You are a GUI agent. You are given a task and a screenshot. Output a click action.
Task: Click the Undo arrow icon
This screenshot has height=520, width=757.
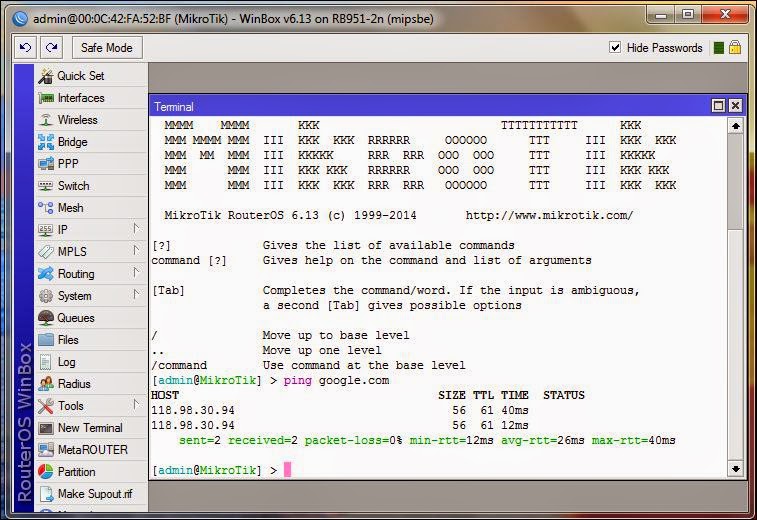coord(25,47)
